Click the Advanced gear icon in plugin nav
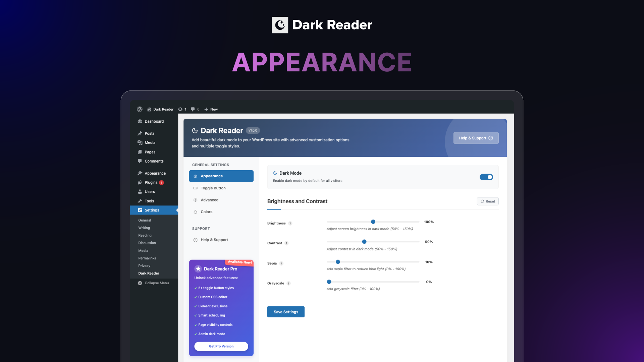 pyautogui.click(x=196, y=200)
